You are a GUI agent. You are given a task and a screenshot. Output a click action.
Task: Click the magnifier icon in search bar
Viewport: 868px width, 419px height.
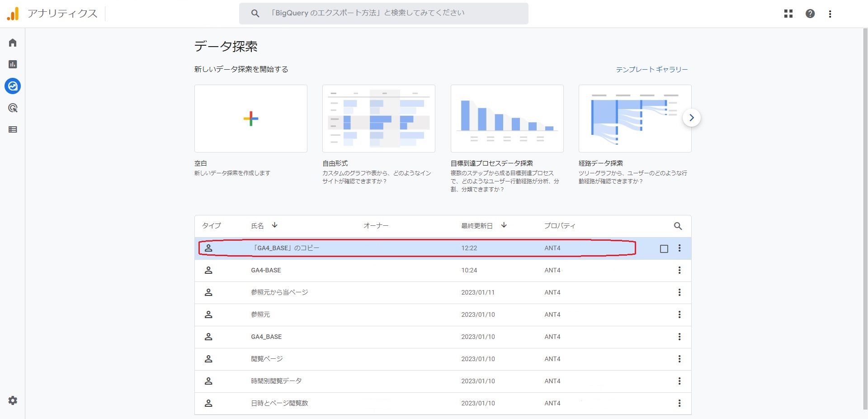coord(255,14)
